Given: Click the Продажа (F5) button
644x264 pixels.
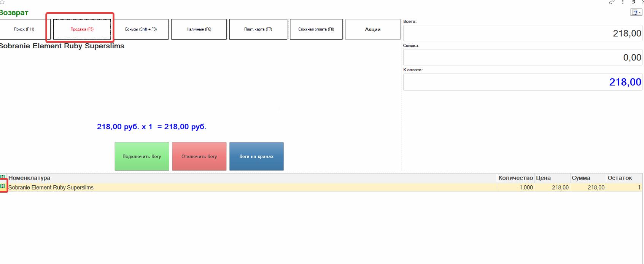Looking at the screenshot, I should pos(82,29).
